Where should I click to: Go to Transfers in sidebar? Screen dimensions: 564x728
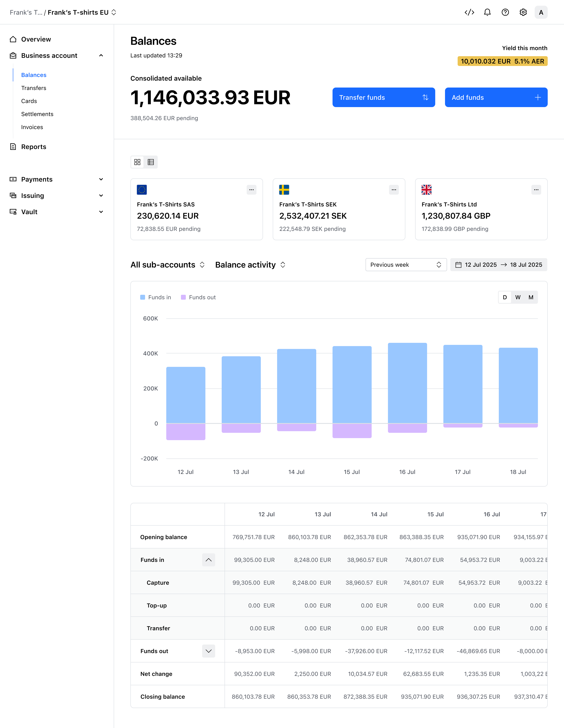click(34, 88)
